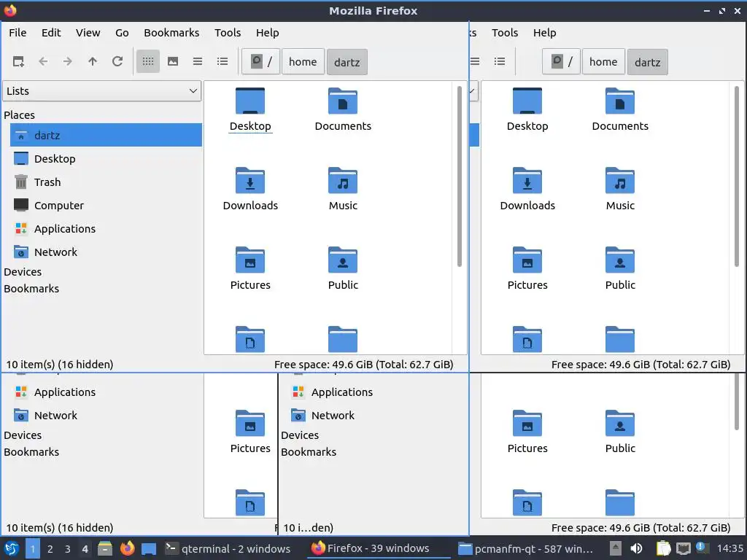Select the Pictures folder in upper-right window

click(527, 269)
